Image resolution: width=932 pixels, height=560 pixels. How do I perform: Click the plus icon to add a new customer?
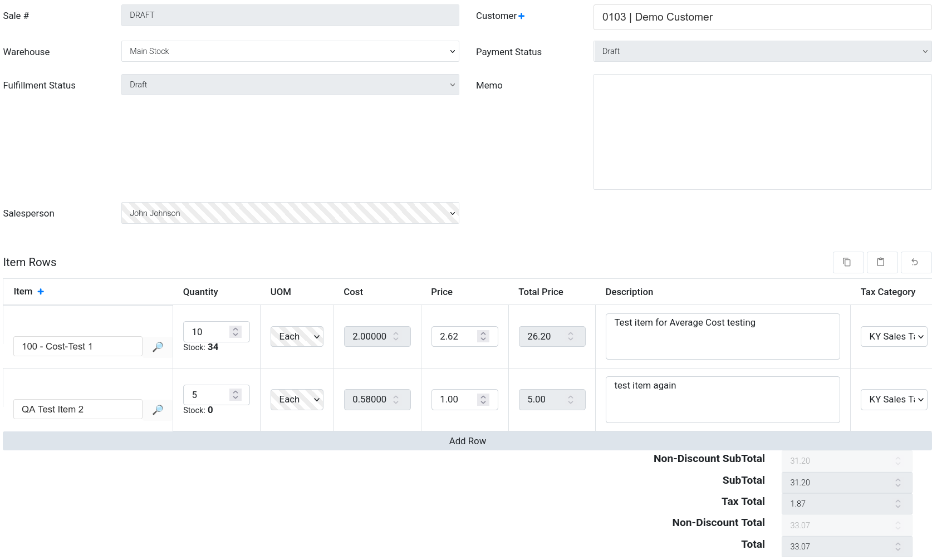pos(521,16)
